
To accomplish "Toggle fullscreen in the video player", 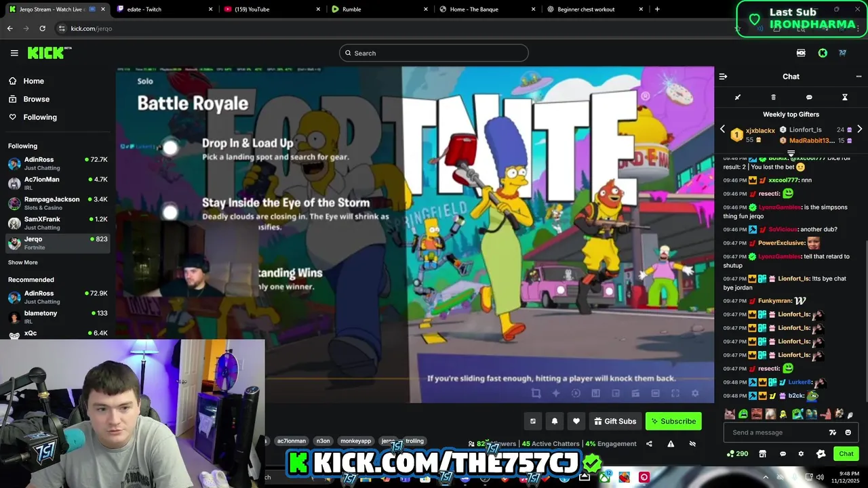I will pos(675,393).
